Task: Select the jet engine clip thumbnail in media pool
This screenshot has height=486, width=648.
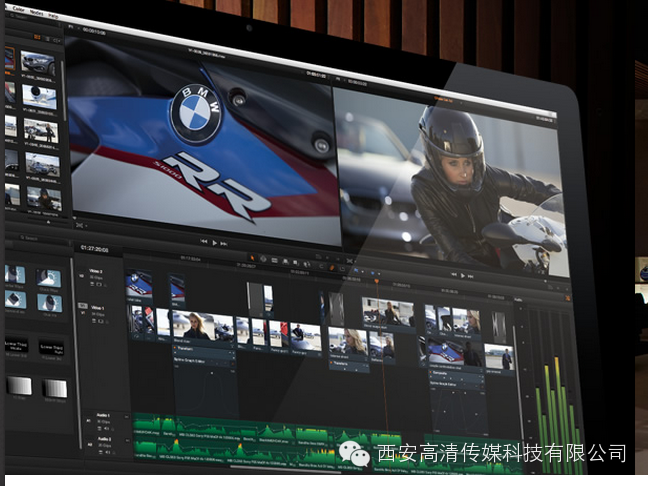Action: [40, 97]
